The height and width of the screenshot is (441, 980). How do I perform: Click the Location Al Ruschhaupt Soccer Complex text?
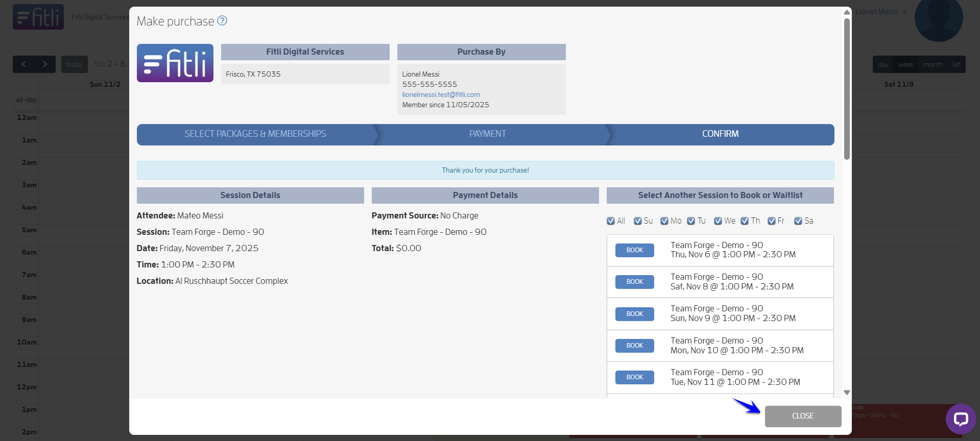click(x=212, y=281)
